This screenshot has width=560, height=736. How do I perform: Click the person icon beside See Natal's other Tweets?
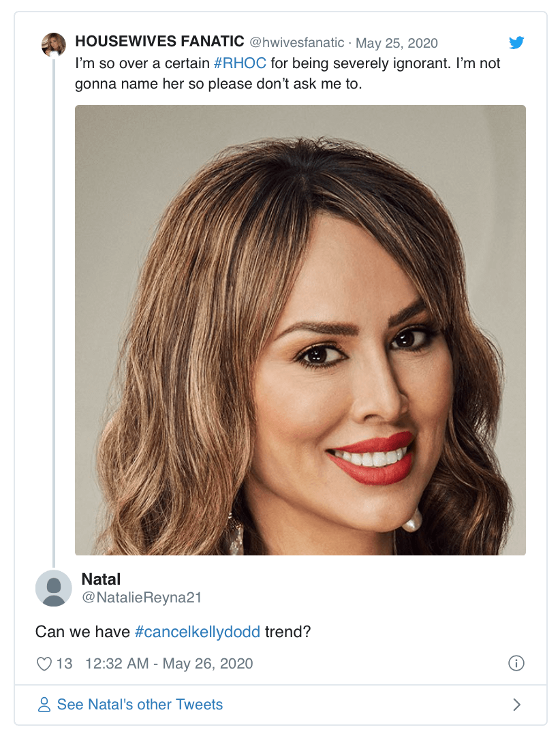(44, 704)
